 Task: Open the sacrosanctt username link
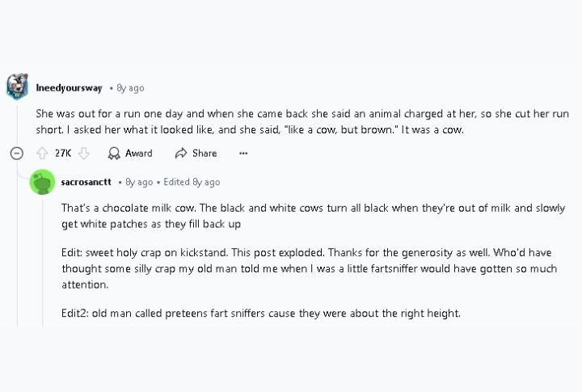coord(86,182)
